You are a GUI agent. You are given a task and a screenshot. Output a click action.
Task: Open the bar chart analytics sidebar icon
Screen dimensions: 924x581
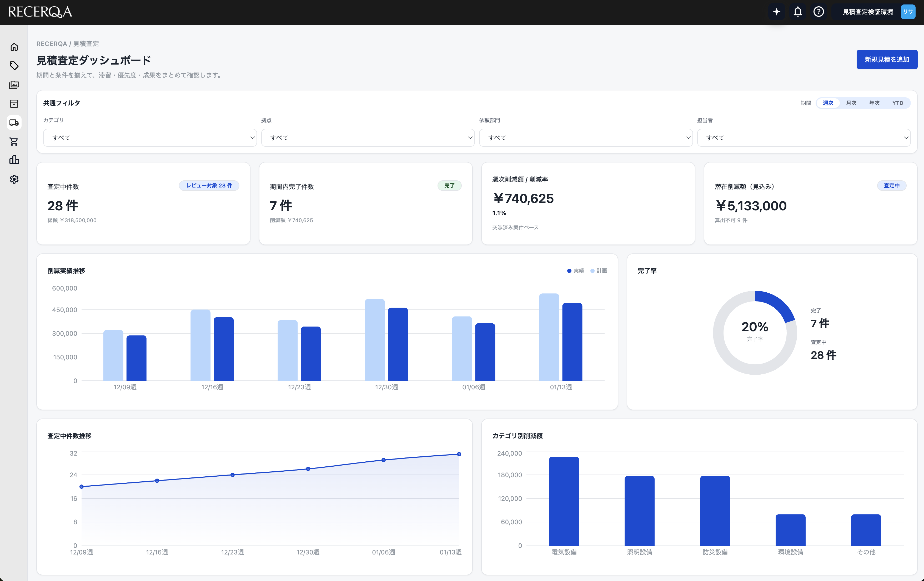[x=14, y=160]
